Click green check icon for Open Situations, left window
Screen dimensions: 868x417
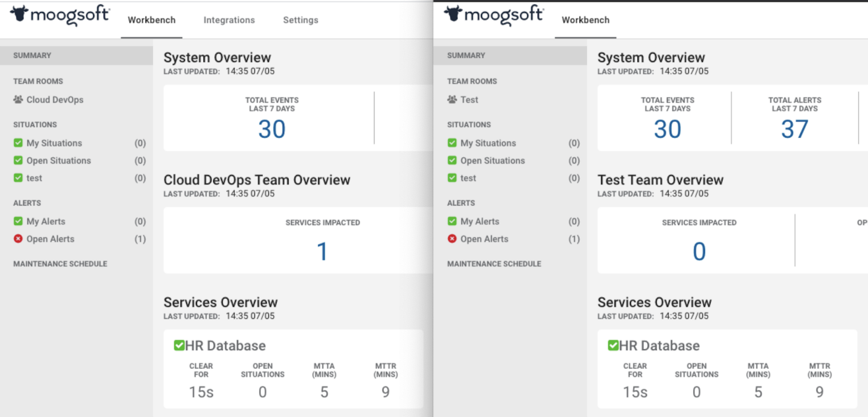(18, 160)
